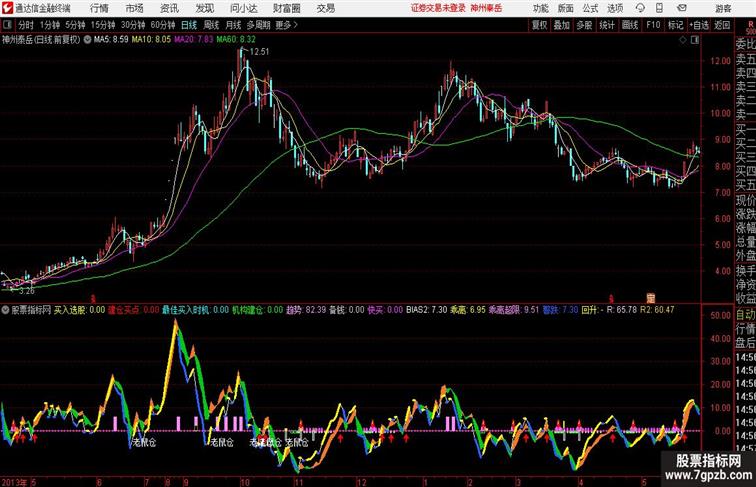Switch to the 60分钟 period tab
The width and height of the screenshot is (756, 487).
163,25
